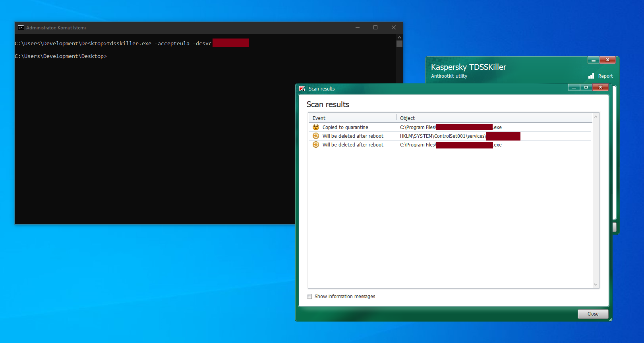Click the quarantine radiation icon in first row
Viewport: 644px width, 343px height.
[316, 127]
